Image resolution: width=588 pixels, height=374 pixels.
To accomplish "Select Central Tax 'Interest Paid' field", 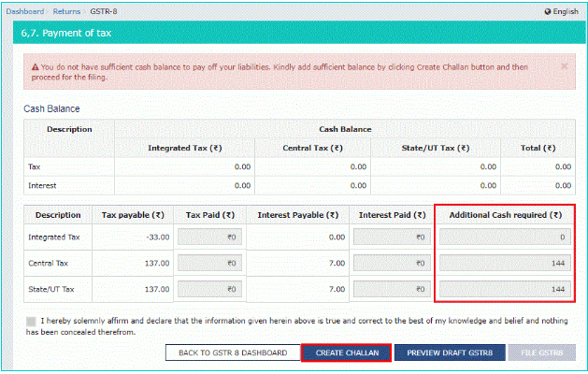I will click(393, 265).
